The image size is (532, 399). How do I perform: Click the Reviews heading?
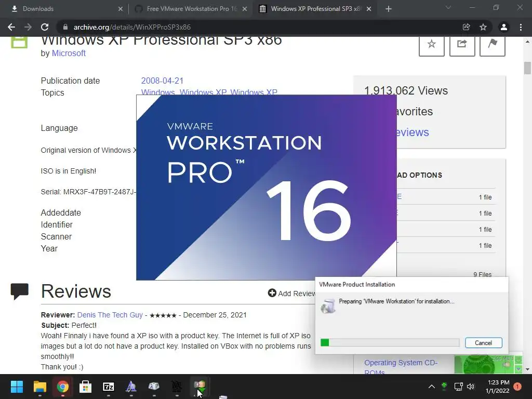coord(76,291)
